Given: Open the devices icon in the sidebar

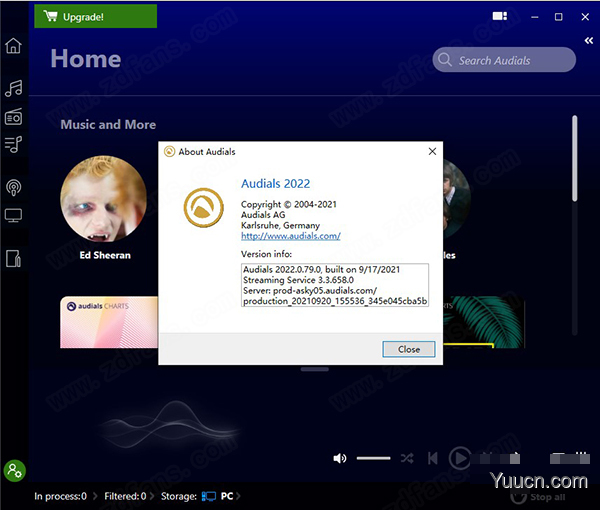Looking at the screenshot, I should point(13,259).
